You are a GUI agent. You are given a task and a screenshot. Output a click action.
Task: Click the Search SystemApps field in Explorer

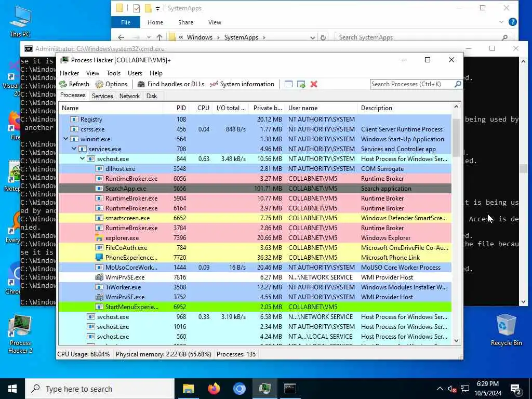click(423, 37)
